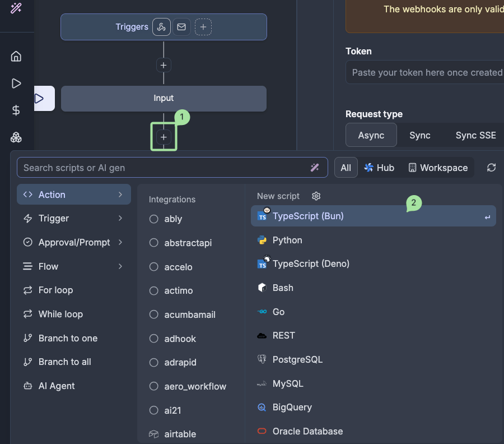
Task: Open the Variables dollar sidebar icon
Action: (x=16, y=110)
